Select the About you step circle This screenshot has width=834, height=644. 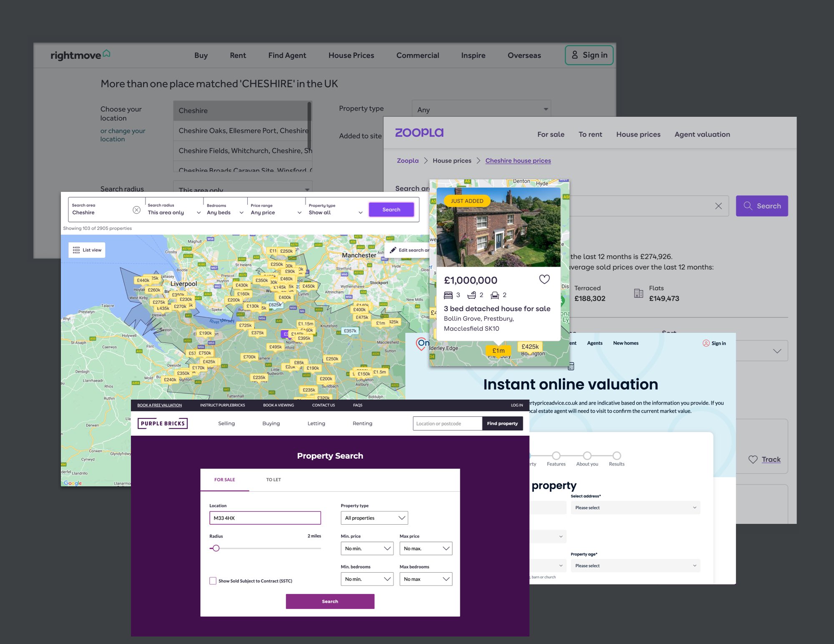point(587,455)
